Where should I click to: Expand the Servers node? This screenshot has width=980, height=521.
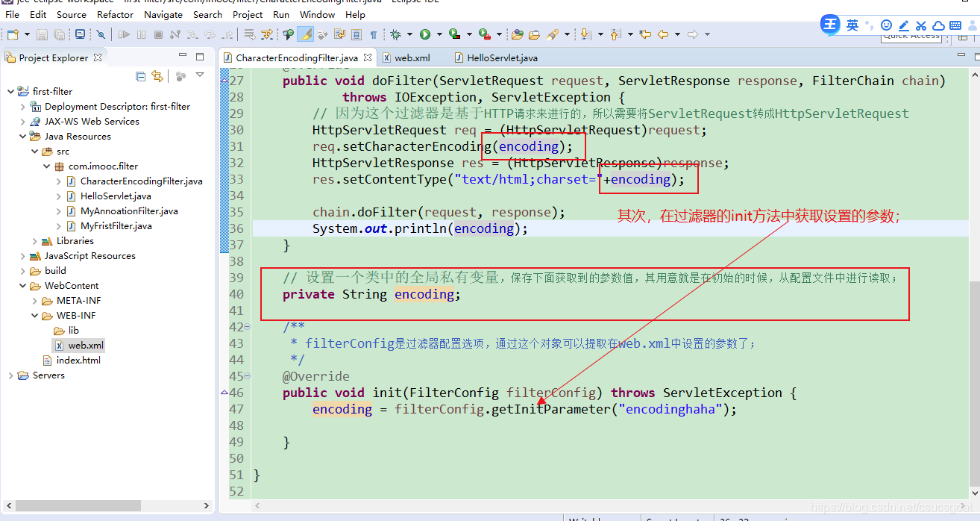pos(10,375)
